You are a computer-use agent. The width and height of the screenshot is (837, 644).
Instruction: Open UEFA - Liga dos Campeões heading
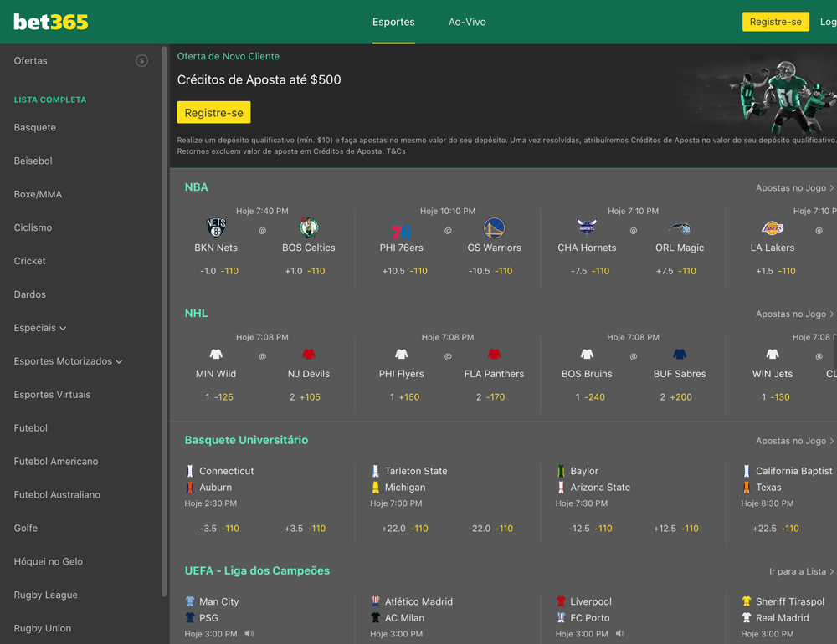coord(257,570)
